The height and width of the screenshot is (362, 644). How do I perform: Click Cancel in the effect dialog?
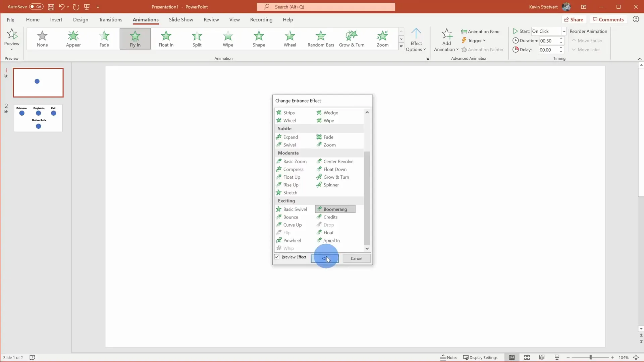point(356,258)
